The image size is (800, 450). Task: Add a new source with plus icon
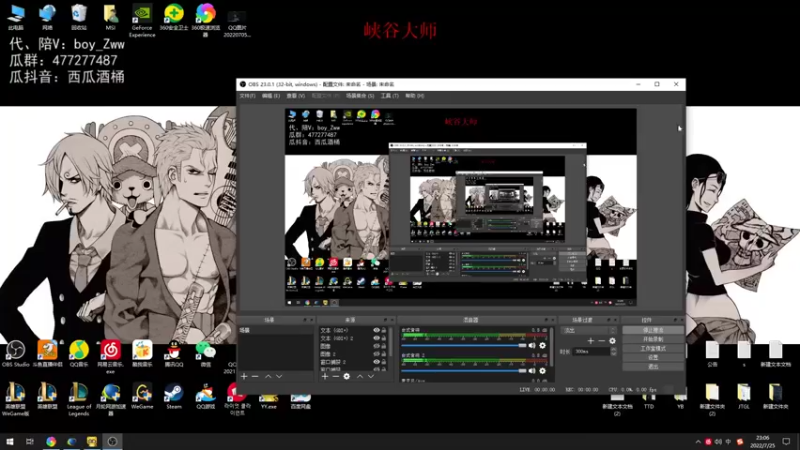pyautogui.click(x=325, y=377)
